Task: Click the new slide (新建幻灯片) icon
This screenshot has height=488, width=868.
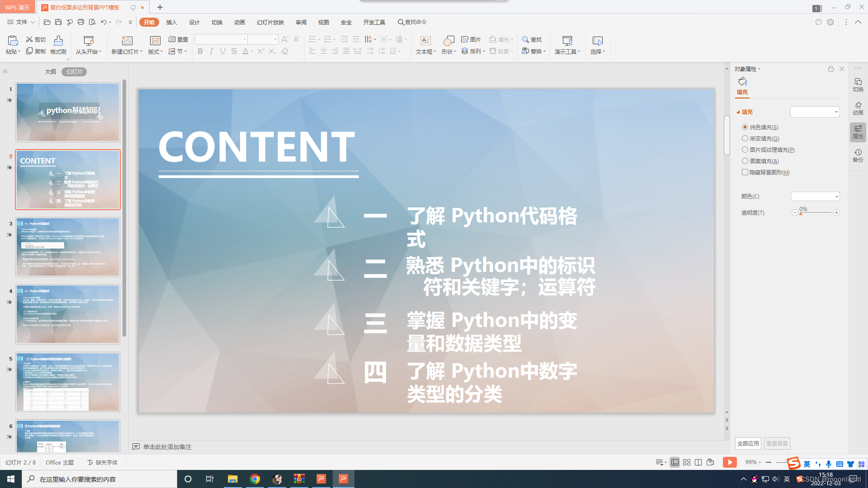Action: click(127, 41)
